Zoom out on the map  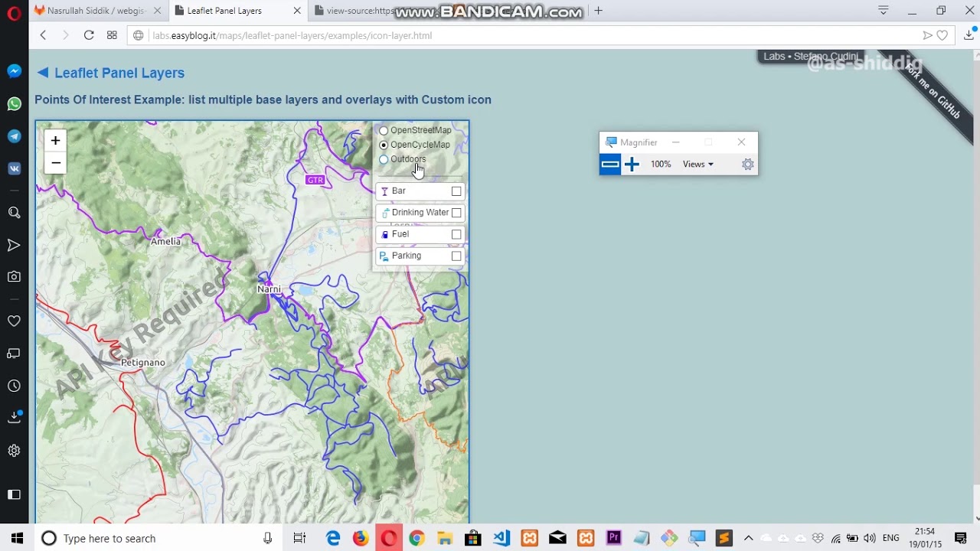tap(55, 163)
